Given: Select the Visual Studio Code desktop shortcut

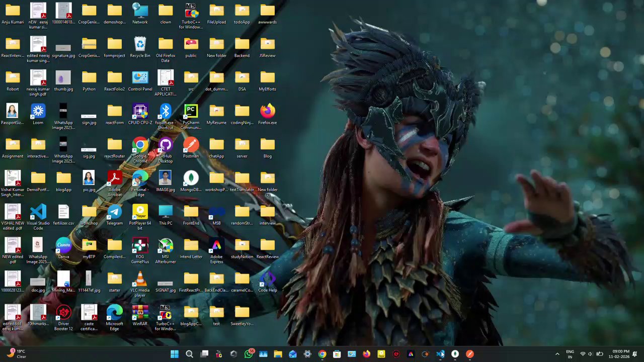Looking at the screenshot, I should [38, 217].
